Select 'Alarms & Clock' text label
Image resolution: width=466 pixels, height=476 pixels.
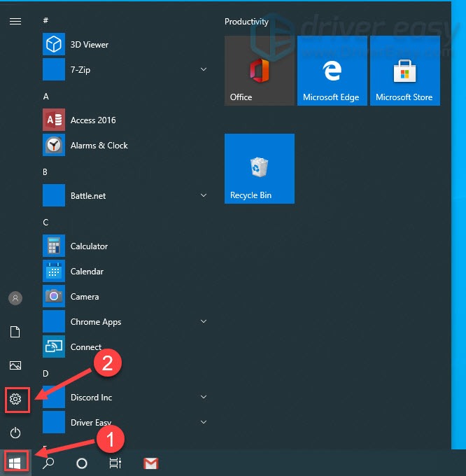pyautogui.click(x=99, y=146)
